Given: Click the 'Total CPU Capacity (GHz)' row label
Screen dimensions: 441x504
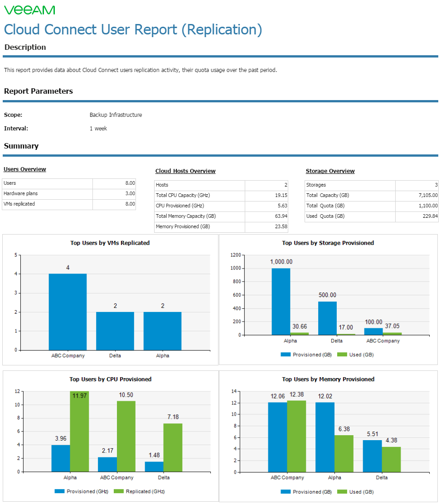Looking at the screenshot, I should 183,195.
